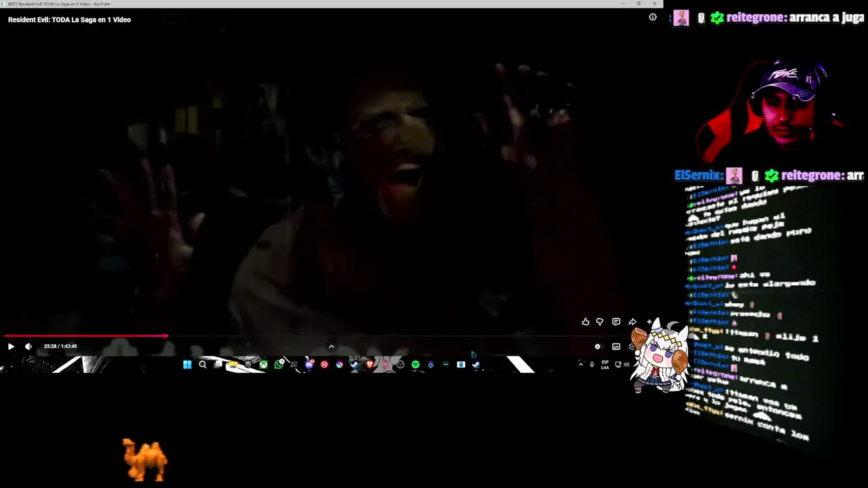Change ESP LAA keyboard language
This screenshot has width=868, height=488.
605,365
